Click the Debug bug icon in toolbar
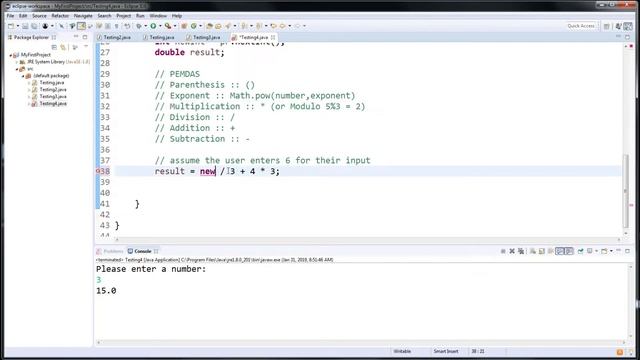The image size is (640, 360). click(139, 26)
